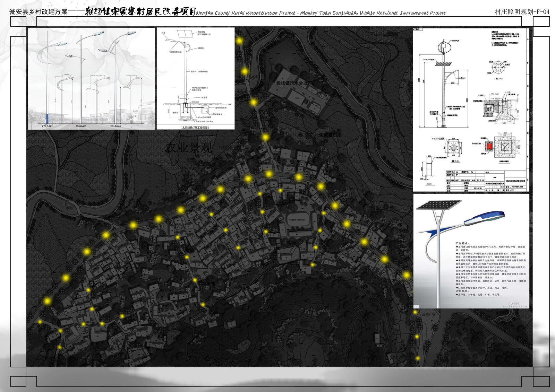Click the date 2013.5.21 in title block
555x392 pixels.
(x=477, y=188)
